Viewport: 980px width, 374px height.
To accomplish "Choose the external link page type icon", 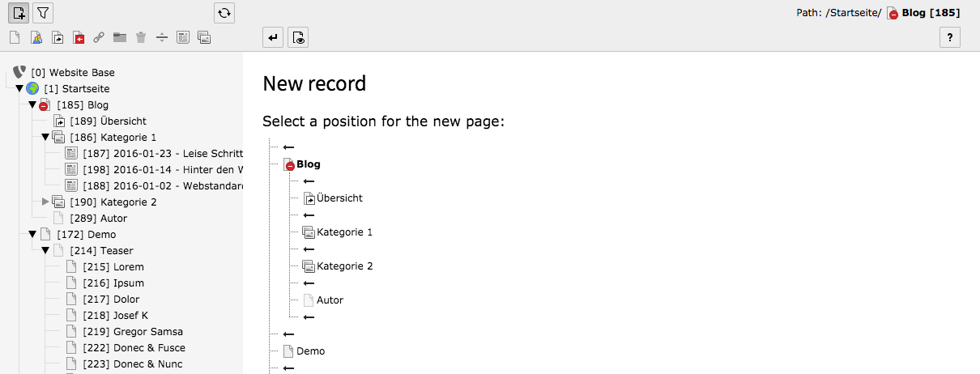I will (99, 37).
